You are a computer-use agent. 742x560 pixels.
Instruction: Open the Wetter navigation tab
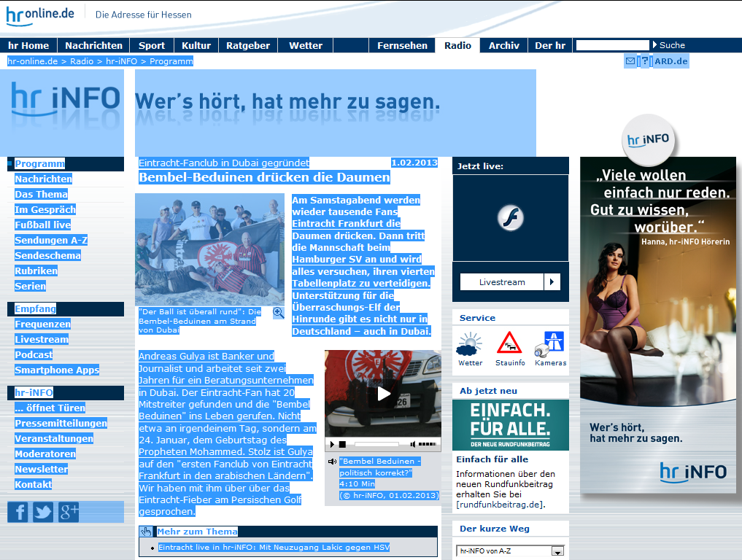pyautogui.click(x=306, y=45)
